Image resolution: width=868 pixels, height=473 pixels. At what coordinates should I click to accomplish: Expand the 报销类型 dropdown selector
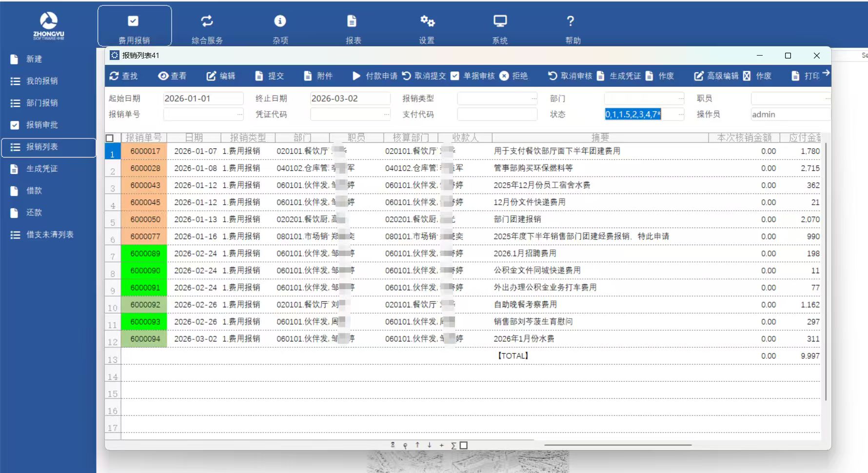pyautogui.click(x=533, y=99)
